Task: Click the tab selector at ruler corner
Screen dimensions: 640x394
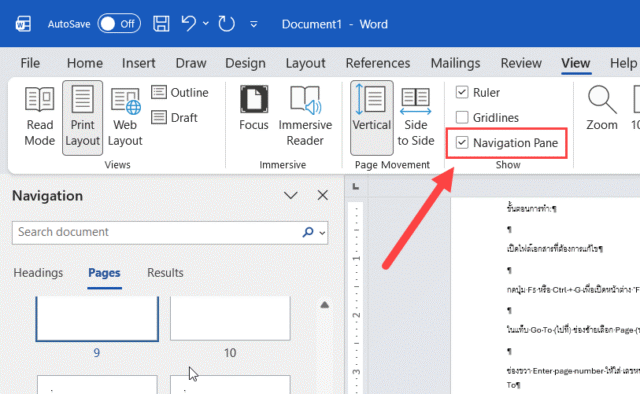Action: (x=356, y=187)
